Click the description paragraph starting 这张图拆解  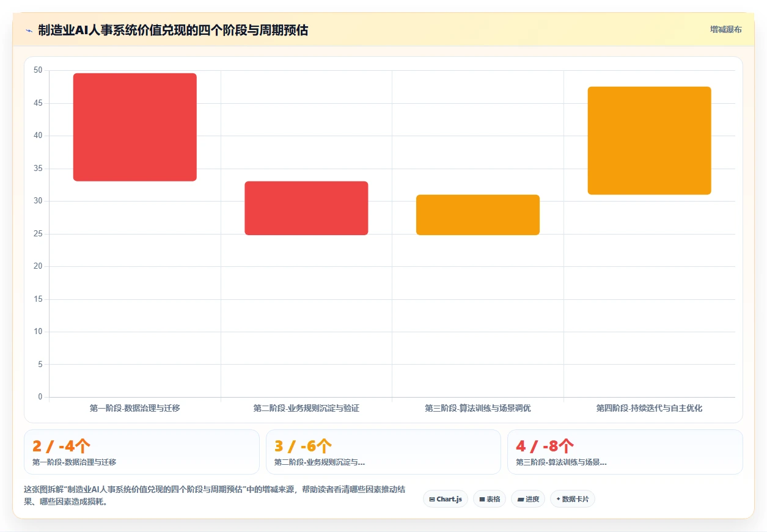point(215,496)
